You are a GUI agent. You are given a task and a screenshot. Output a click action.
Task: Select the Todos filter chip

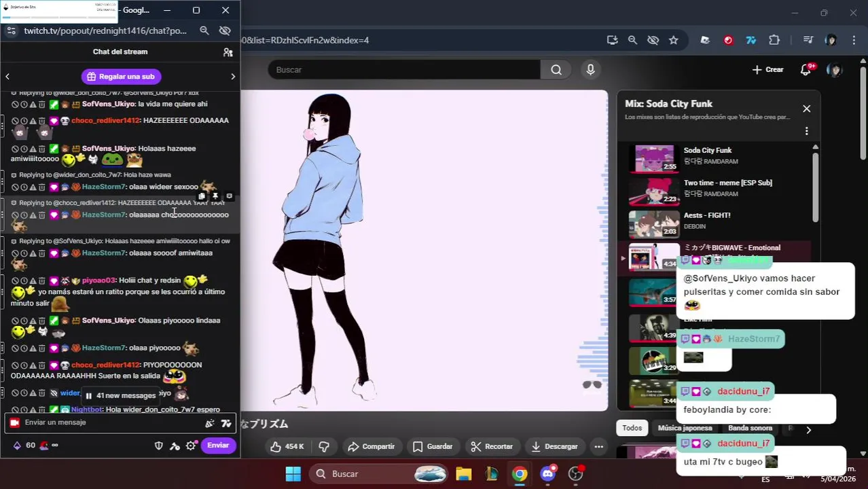click(x=632, y=428)
